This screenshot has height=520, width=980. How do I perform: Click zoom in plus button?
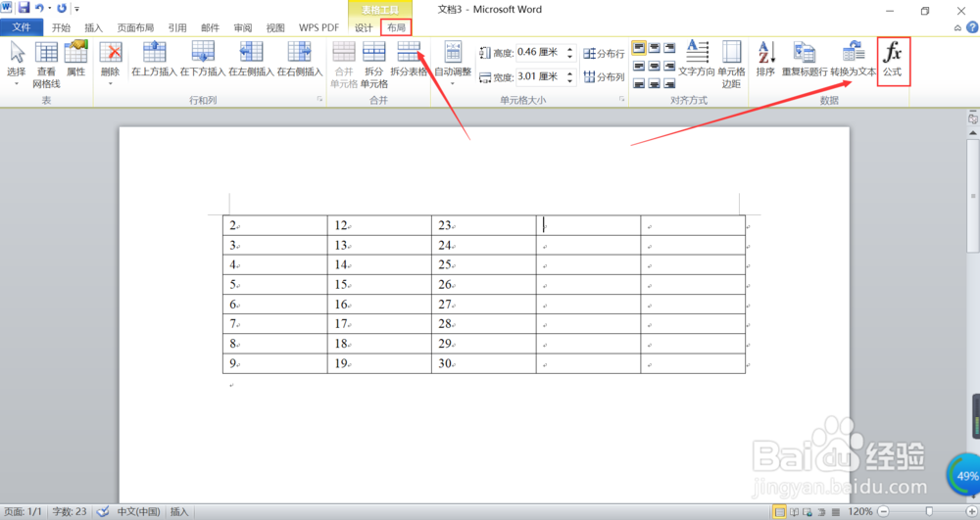tap(971, 512)
